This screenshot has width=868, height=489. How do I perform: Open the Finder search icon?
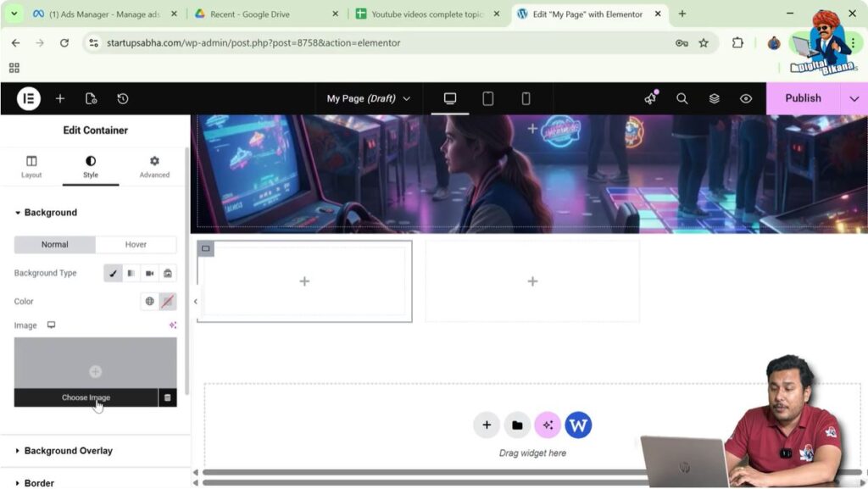point(682,98)
